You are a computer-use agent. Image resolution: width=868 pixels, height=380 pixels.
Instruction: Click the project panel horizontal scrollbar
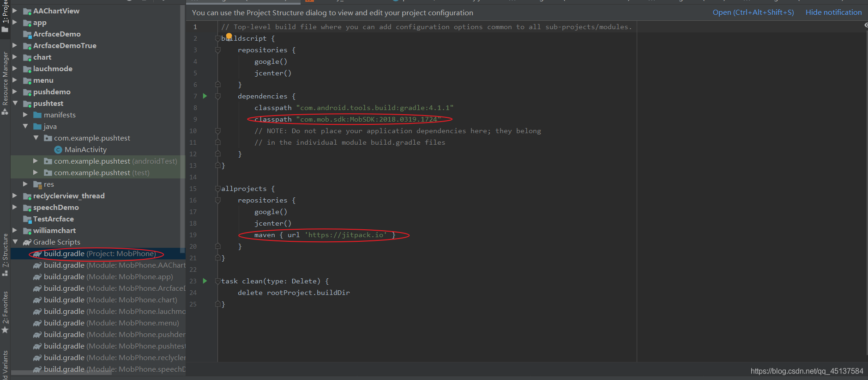pos(61,372)
